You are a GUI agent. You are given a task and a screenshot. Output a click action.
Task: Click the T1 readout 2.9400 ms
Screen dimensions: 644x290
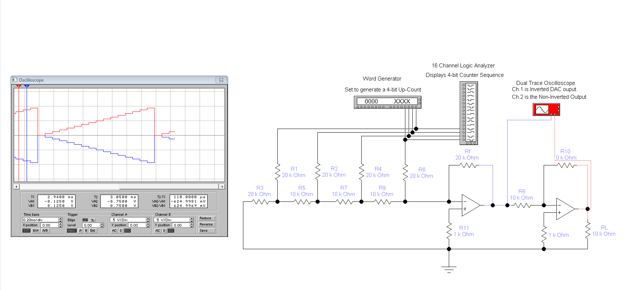[x=61, y=197]
